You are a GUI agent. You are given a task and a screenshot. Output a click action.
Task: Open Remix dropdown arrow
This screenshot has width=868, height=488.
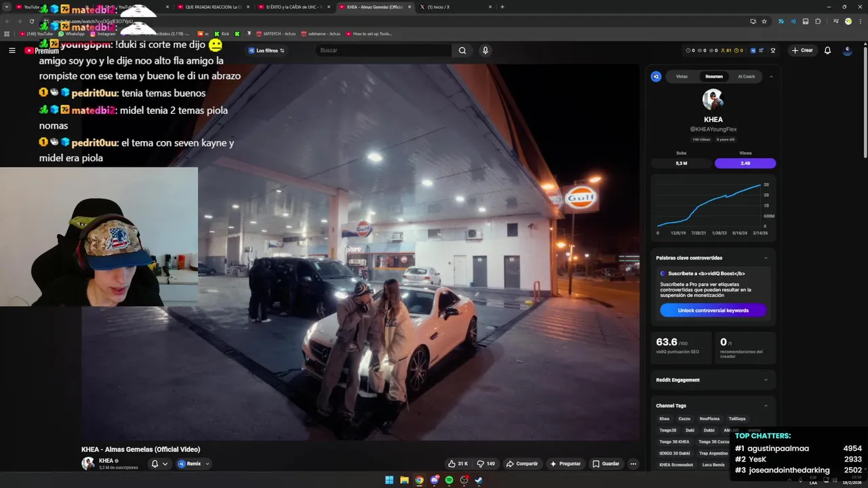pyautogui.click(x=208, y=464)
